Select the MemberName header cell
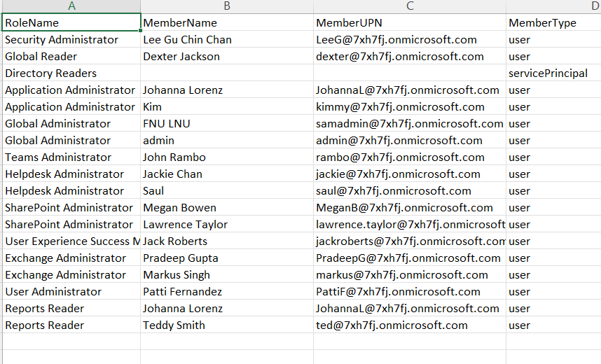This screenshot has width=601, height=364. 227,22
